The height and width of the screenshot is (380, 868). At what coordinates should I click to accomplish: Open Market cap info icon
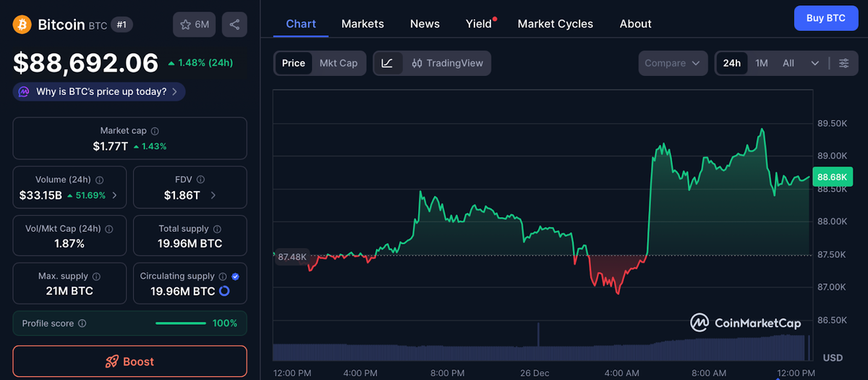tap(155, 131)
